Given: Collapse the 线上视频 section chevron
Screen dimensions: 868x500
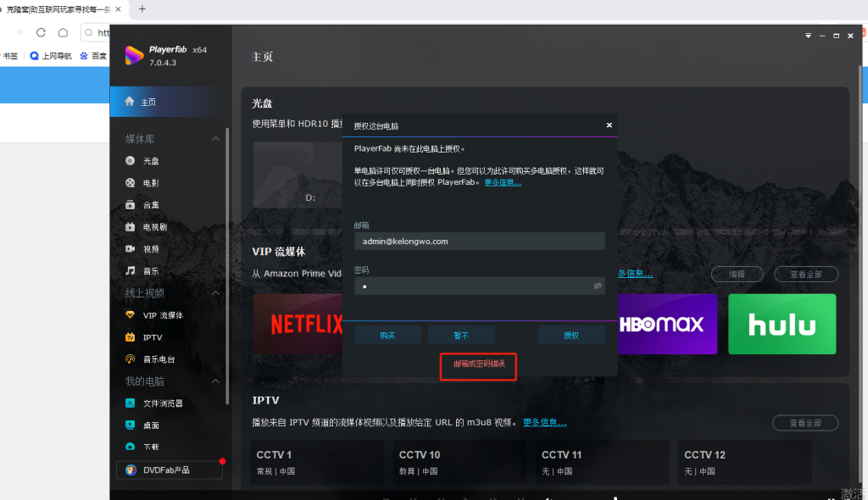Looking at the screenshot, I should (215, 293).
